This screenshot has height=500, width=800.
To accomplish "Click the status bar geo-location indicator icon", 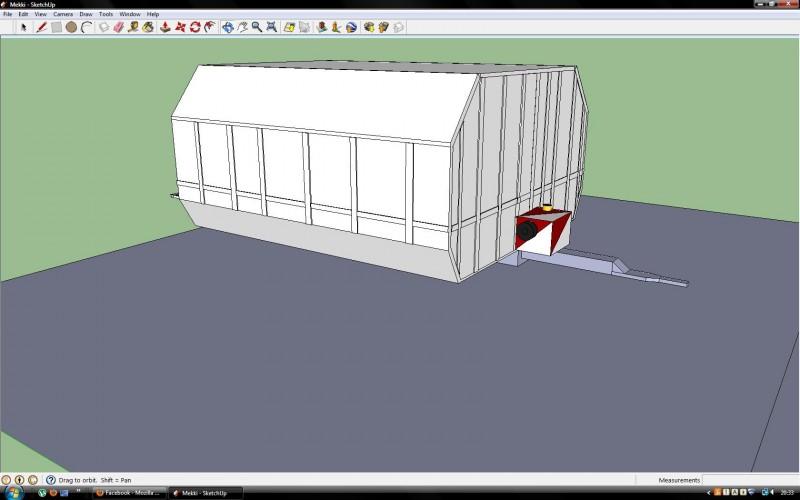I will (x=6, y=480).
